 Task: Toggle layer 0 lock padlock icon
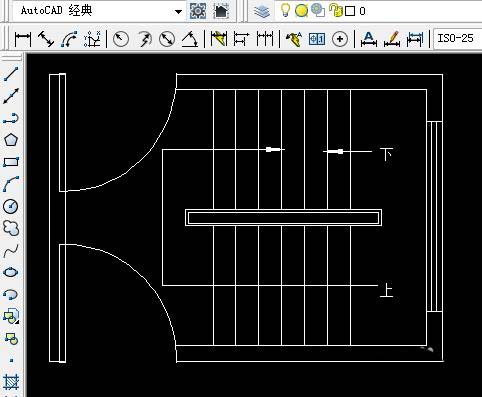click(x=336, y=10)
